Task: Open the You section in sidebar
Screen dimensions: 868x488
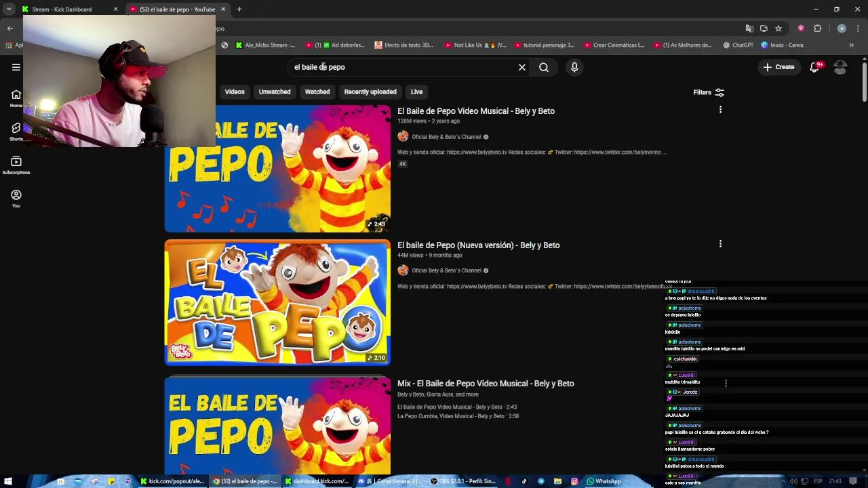Action: point(16,198)
